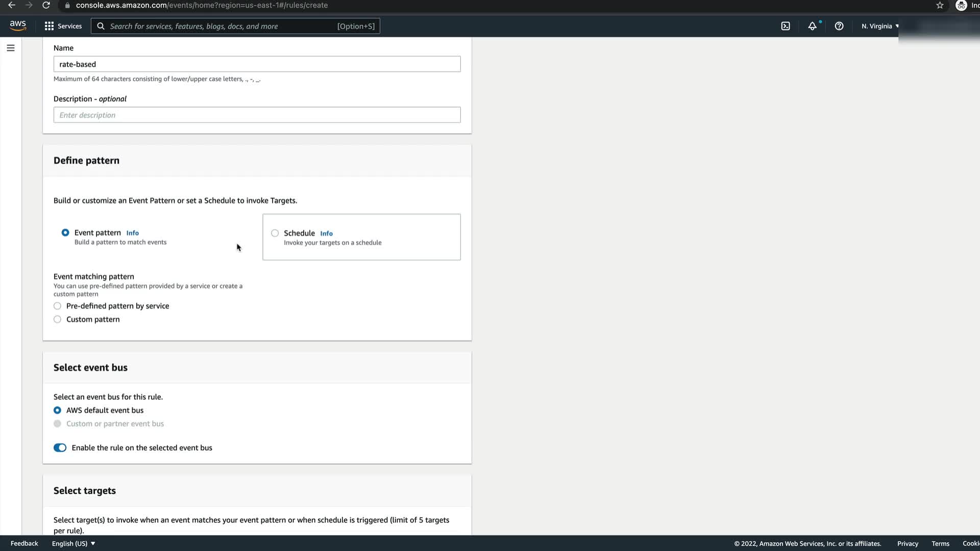
Task: Reload the page with browser refresh icon
Action: (46, 5)
